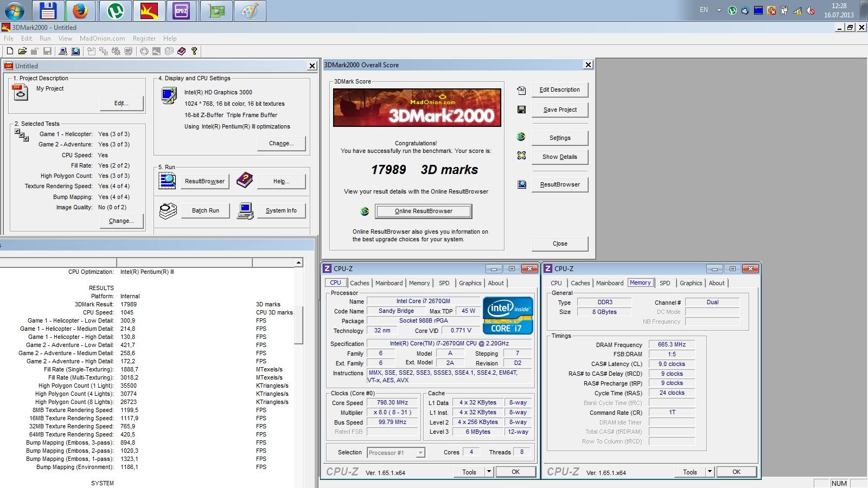Open the Register menu
This screenshot has height=488, width=868.
(x=144, y=38)
